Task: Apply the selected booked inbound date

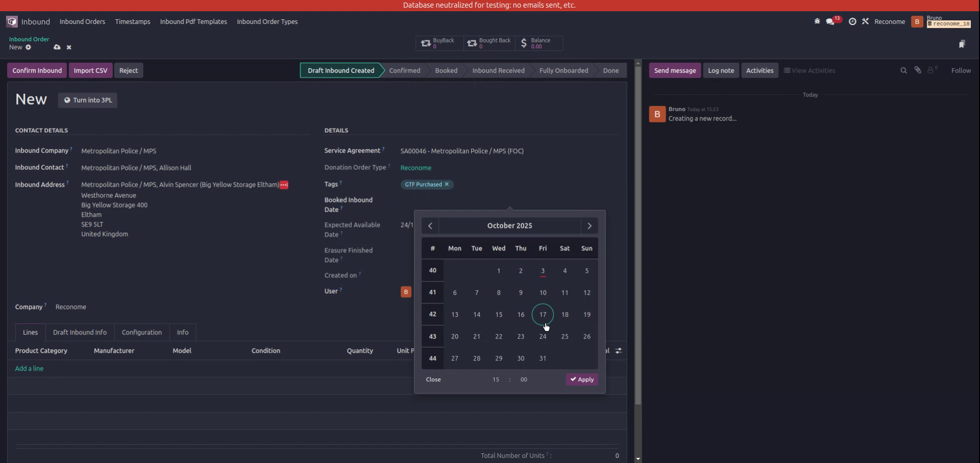Action: point(581,379)
